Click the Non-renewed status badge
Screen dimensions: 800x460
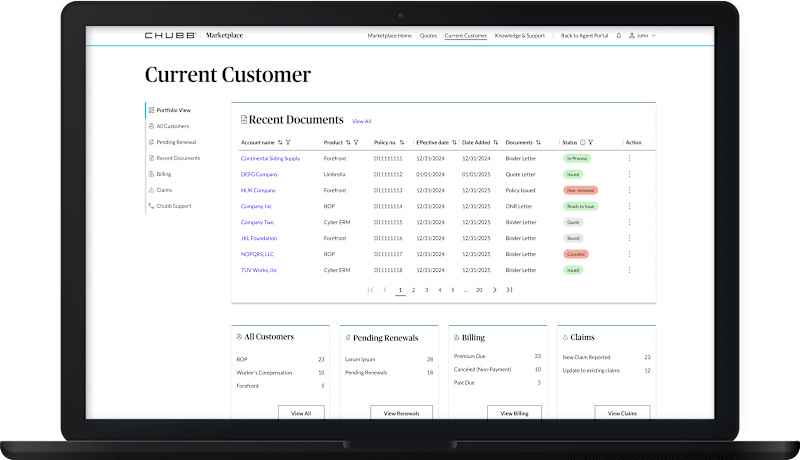[x=581, y=190]
